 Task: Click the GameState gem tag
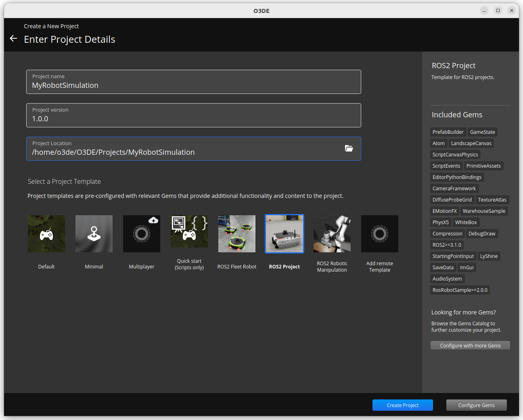[x=483, y=132]
